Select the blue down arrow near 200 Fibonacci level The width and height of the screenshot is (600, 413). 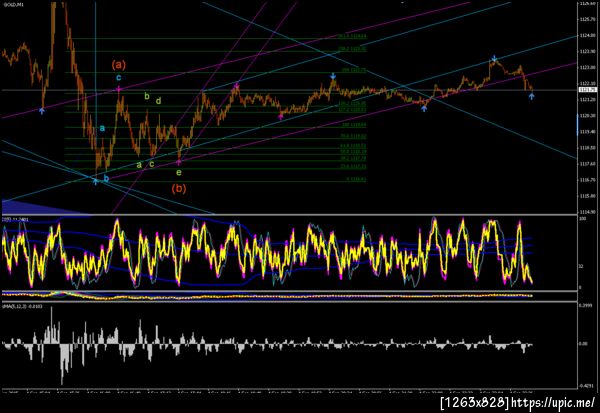coord(333,76)
